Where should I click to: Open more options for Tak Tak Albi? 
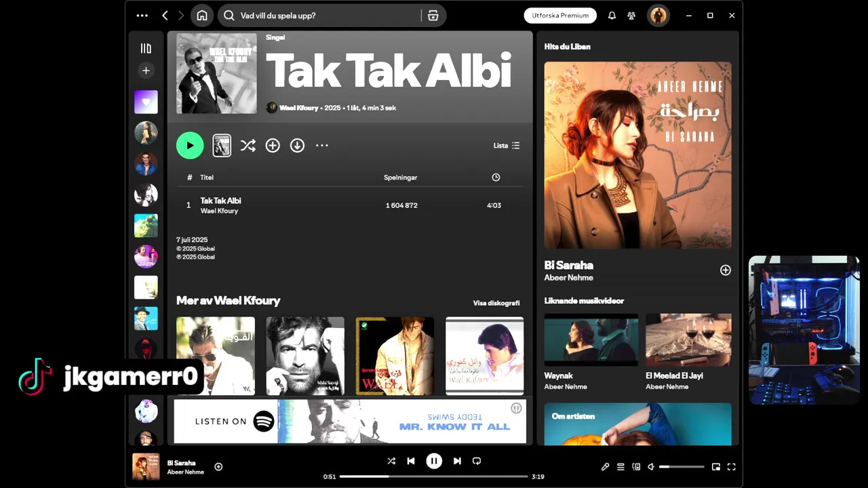pyautogui.click(x=322, y=146)
